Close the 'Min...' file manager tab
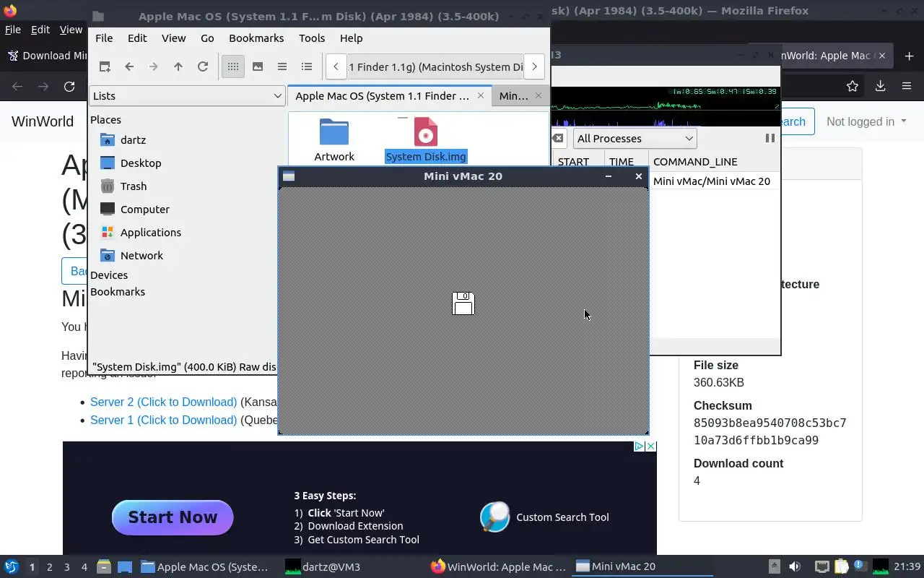The height and width of the screenshot is (578, 924). click(538, 95)
